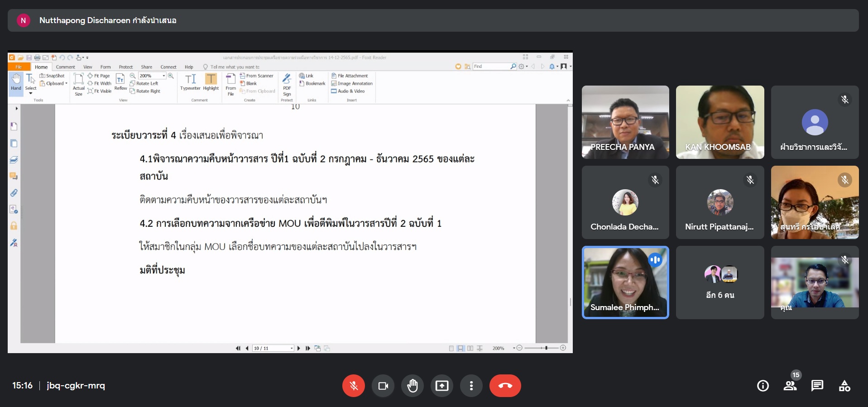Viewport: 868px width, 407px height.
Task: Open the Protect ribbon tab
Action: click(x=126, y=67)
